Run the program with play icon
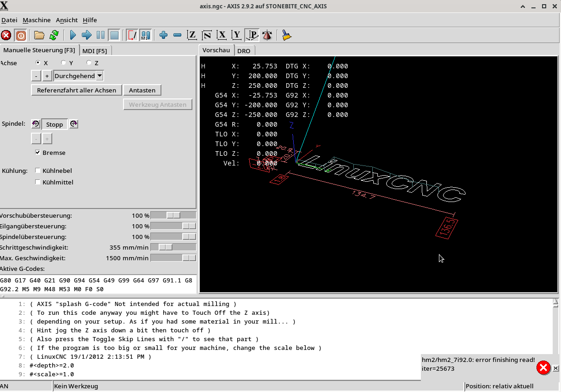 click(73, 35)
